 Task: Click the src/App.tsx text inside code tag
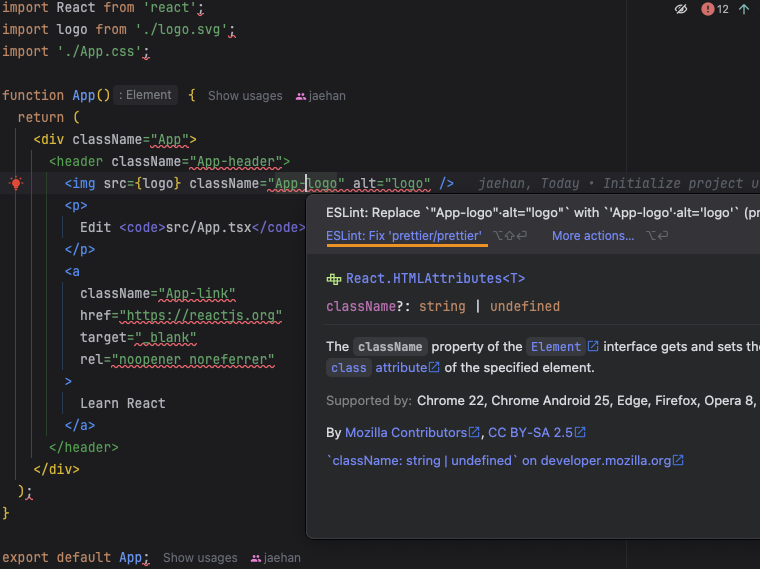(x=208, y=227)
